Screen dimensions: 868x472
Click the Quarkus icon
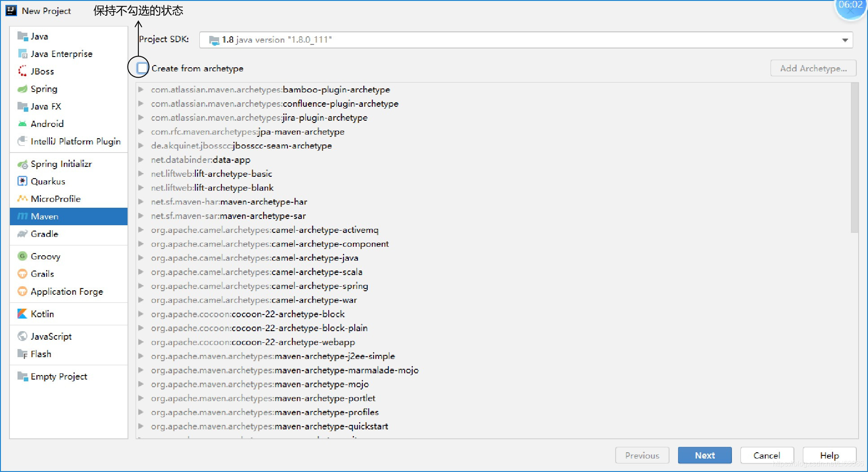22,181
